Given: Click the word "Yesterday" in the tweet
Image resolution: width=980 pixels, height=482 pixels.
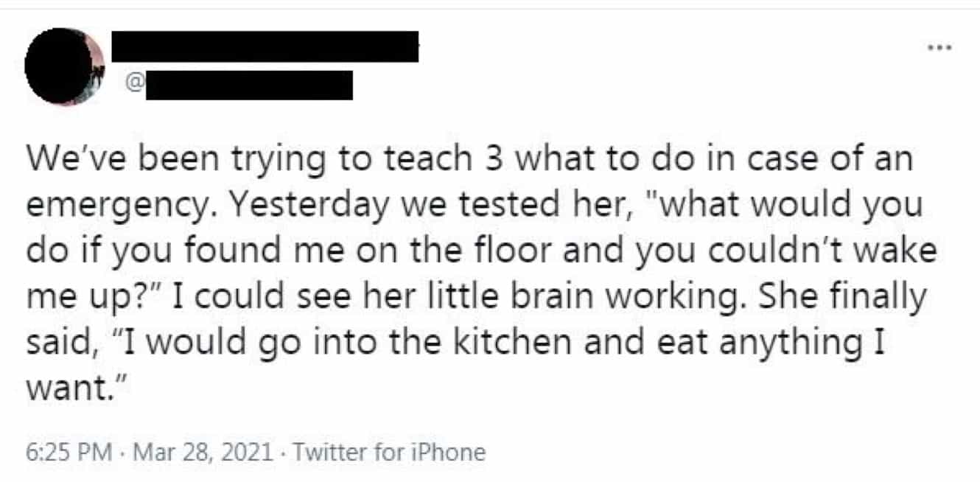Looking at the screenshot, I should coord(282,205).
